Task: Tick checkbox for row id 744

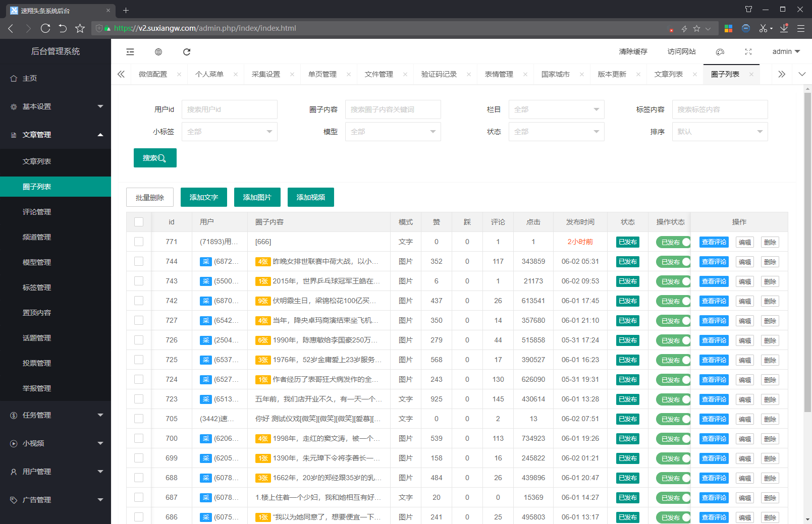Action: click(x=139, y=261)
